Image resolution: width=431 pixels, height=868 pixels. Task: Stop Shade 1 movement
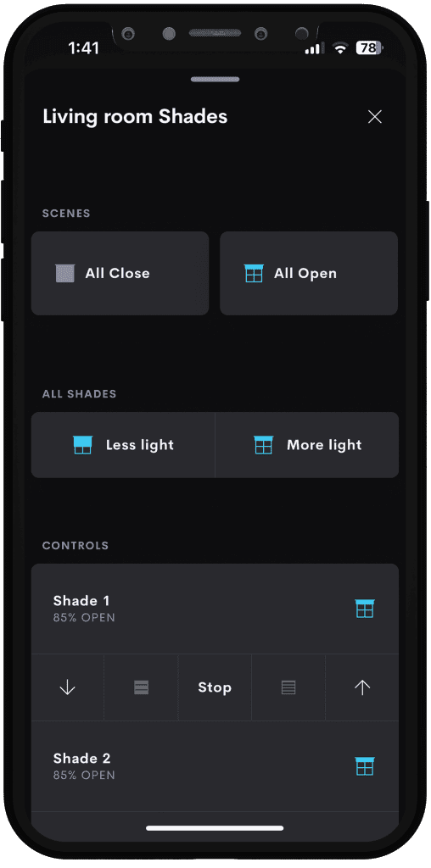tap(215, 687)
